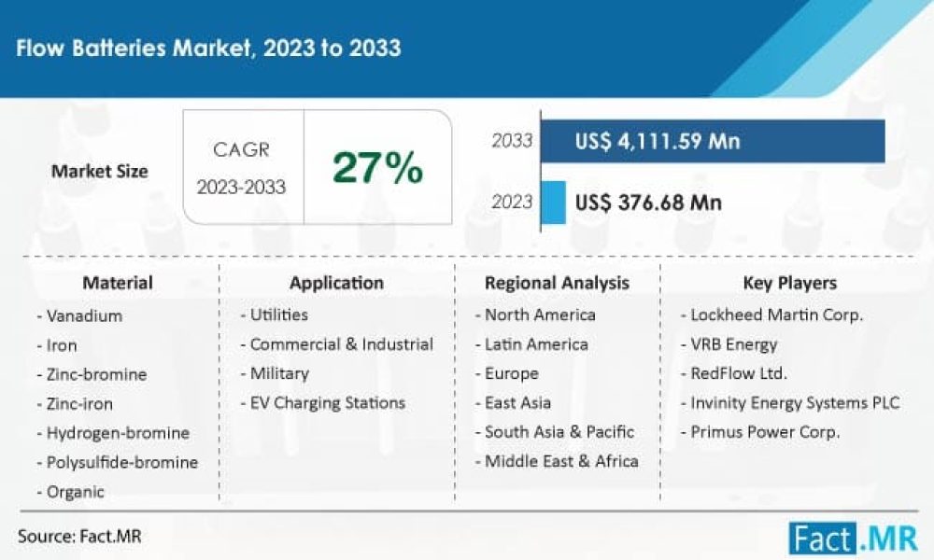This screenshot has width=934, height=560.
Task: Click the 'Market Size' label
Action: coord(100,172)
